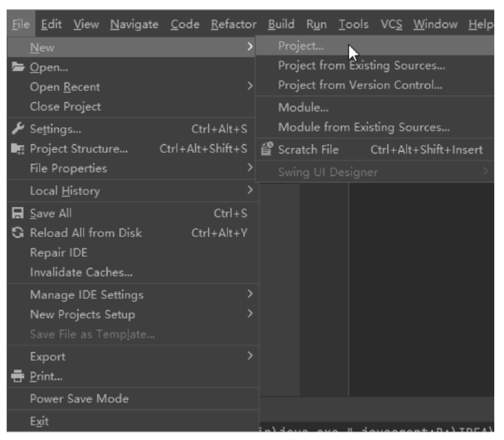Open the Build menu in menu bar
The image size is (504, 440).
click(281, 24)
